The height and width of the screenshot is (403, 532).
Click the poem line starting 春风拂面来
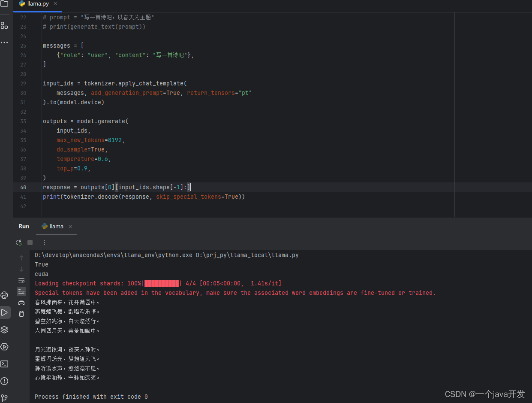(x=68, y=302)
